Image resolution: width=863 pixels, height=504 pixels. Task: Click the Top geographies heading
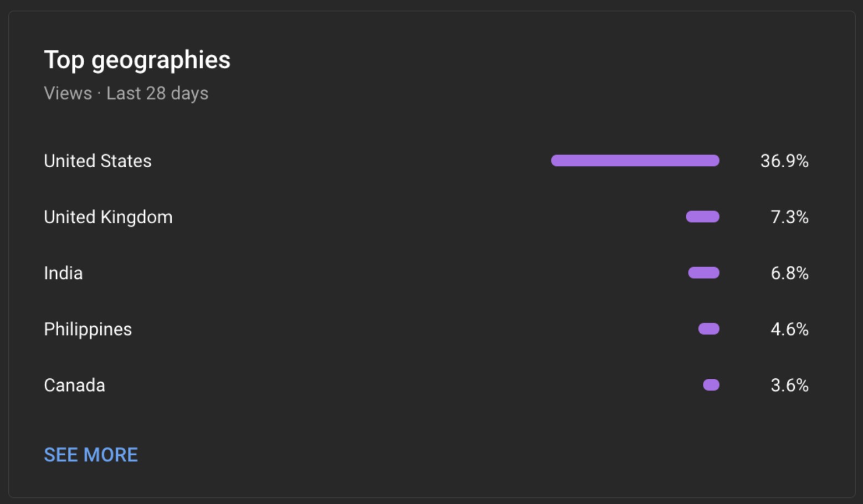(137, 60)
